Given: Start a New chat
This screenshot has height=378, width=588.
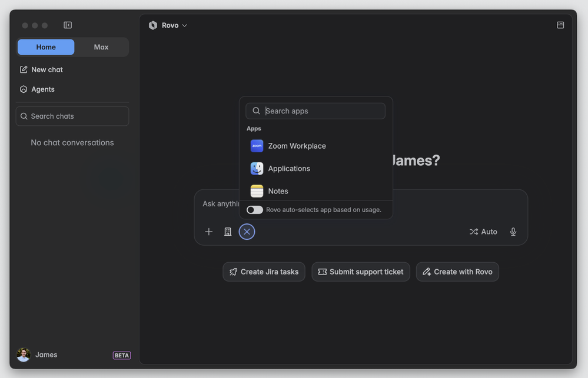Looking at the screenshot, I should click(x=41, y=70).
